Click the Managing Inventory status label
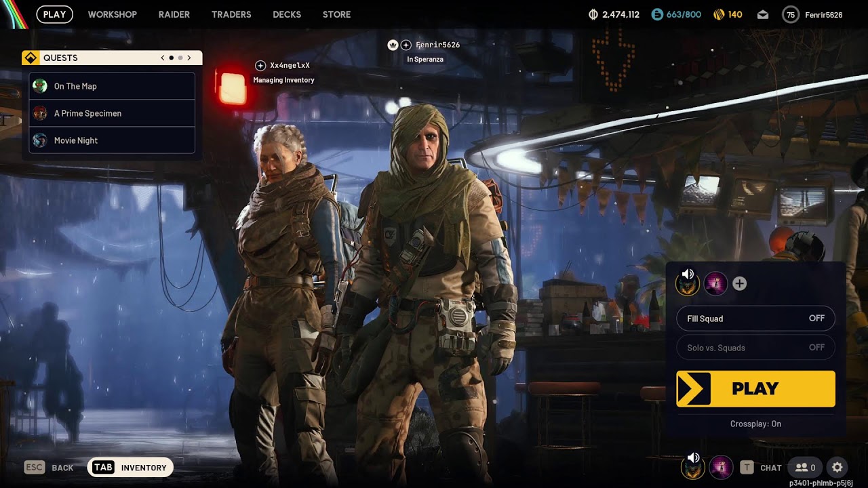The height and width of the screenshot is (488, 868). pyautogui.click(x=283, y=80)
